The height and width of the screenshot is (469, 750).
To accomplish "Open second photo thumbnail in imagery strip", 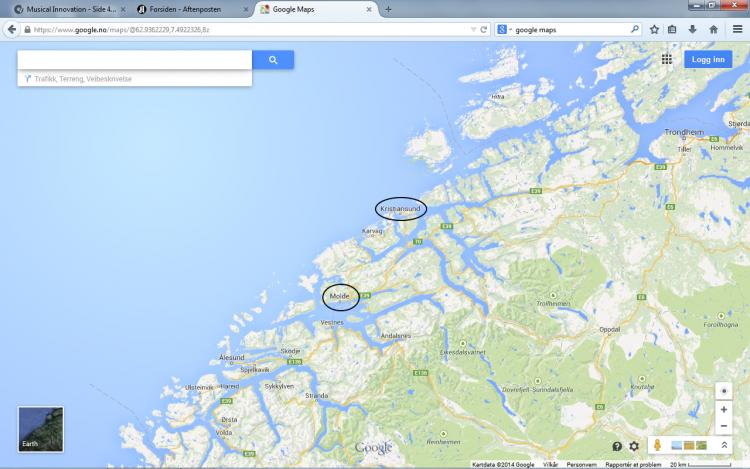I will (689, 446).
